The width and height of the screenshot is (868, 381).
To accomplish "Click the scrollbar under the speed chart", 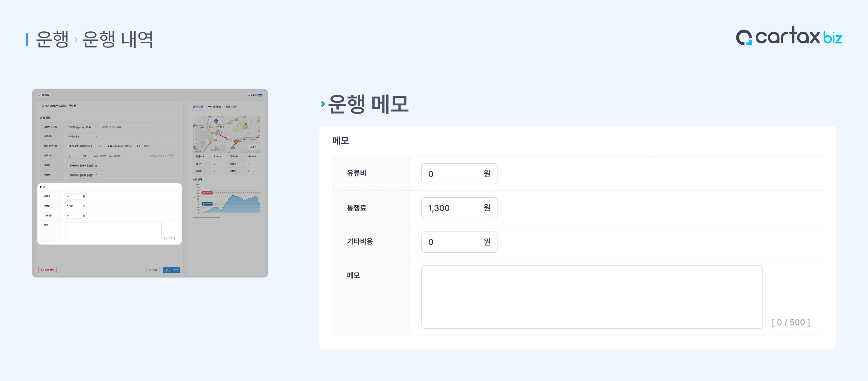I will point(207,217).
